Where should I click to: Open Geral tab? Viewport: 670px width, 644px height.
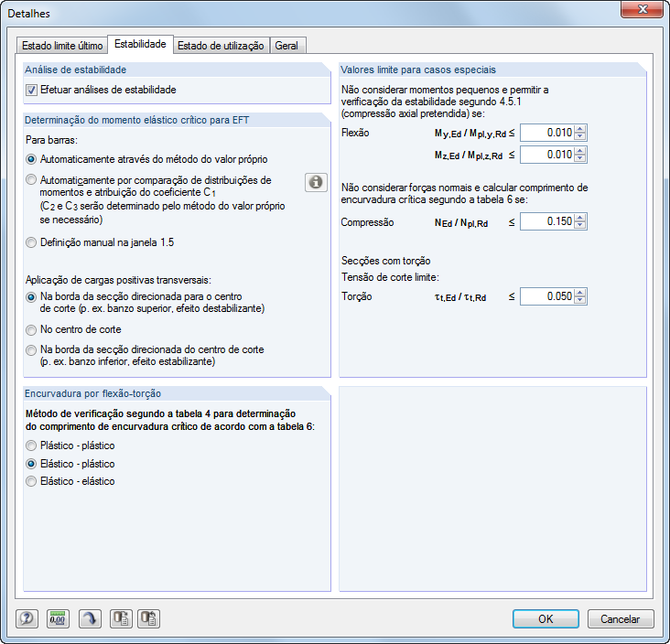point(286,46)
